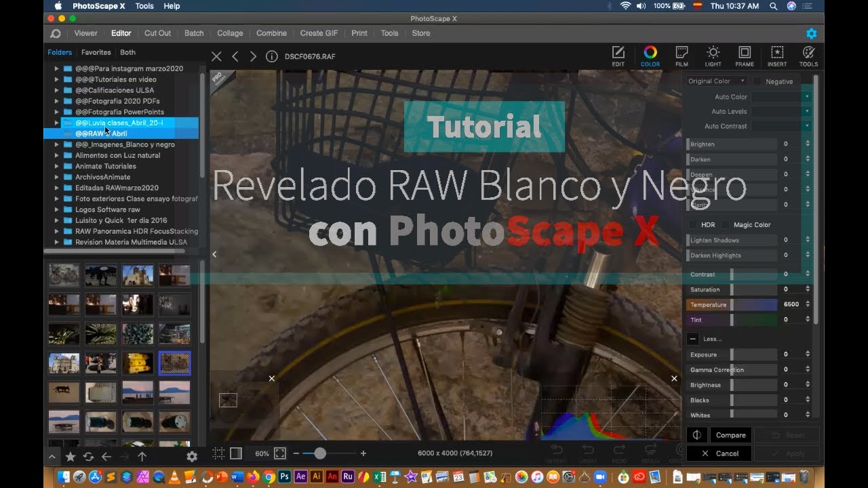Show the Favorites list in the sidebar

coord(96,52)
